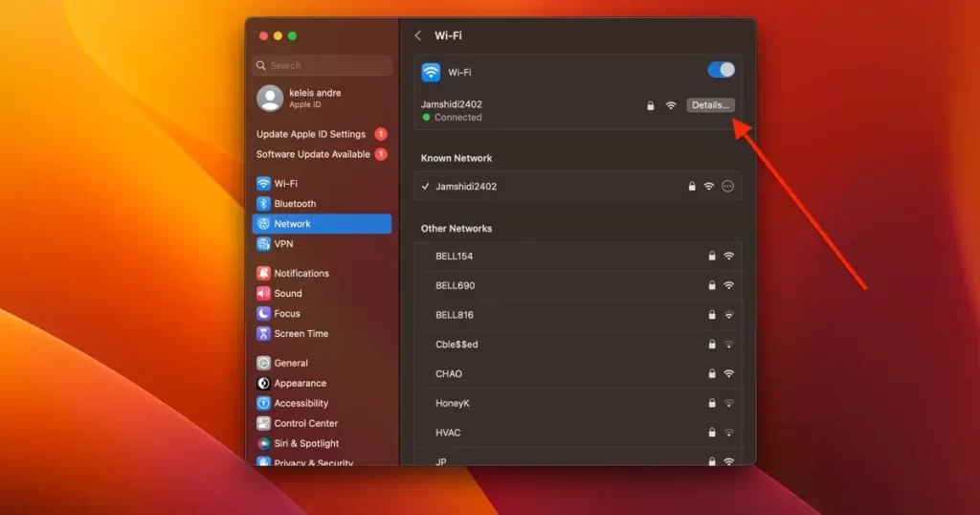The width and height of the screenshot is (980, 515).
Task: Connect to Cble$$ed network
Action: pos(577,345)
